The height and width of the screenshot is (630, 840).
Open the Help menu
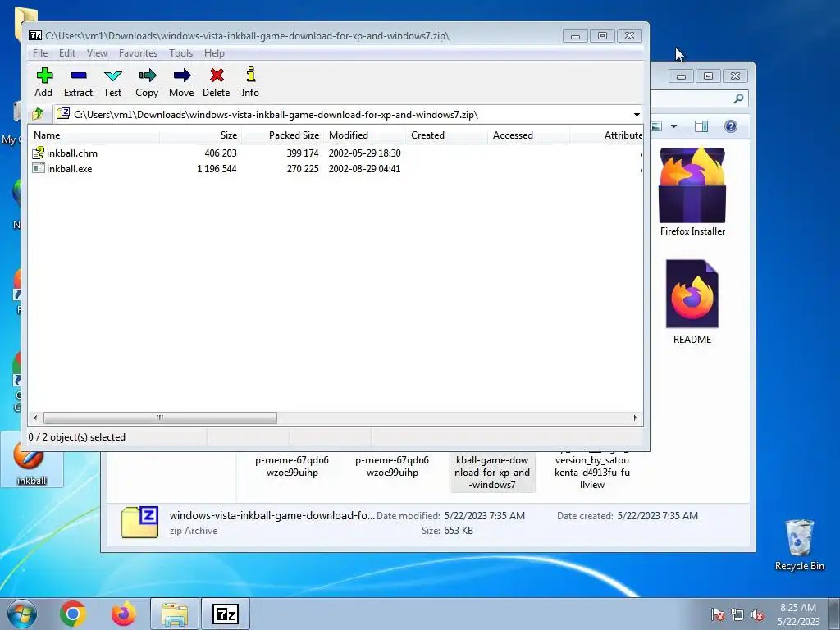point(214,53)
